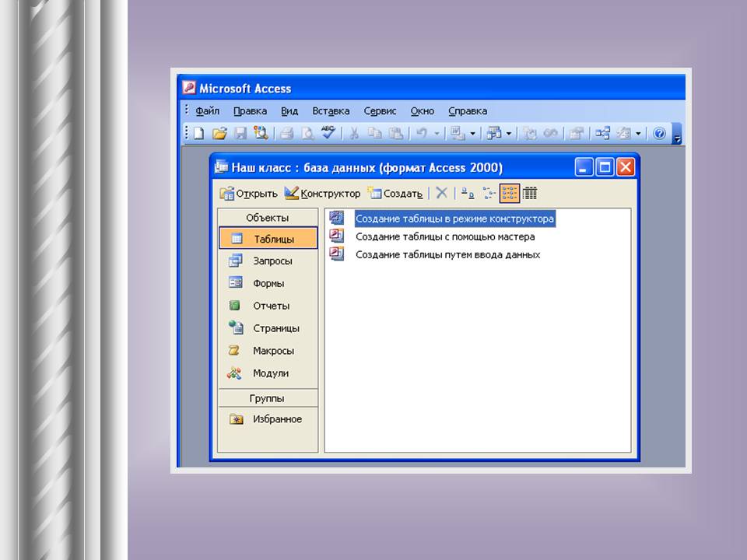This screenshot has height=560, width=747.
Task: Switch to Large Icons view
Action: pyautogui.click(x=467, y=194)
